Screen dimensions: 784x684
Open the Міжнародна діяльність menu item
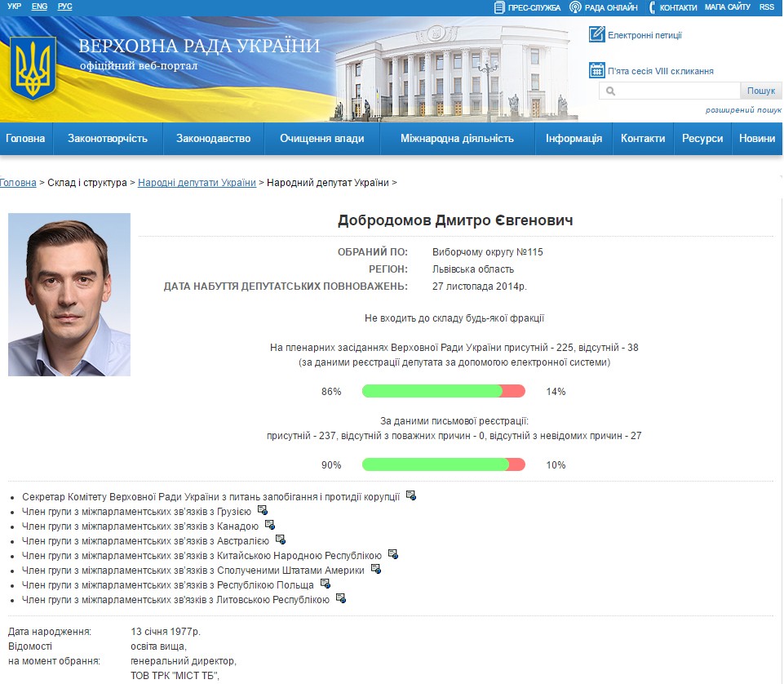tap(457, 139)
